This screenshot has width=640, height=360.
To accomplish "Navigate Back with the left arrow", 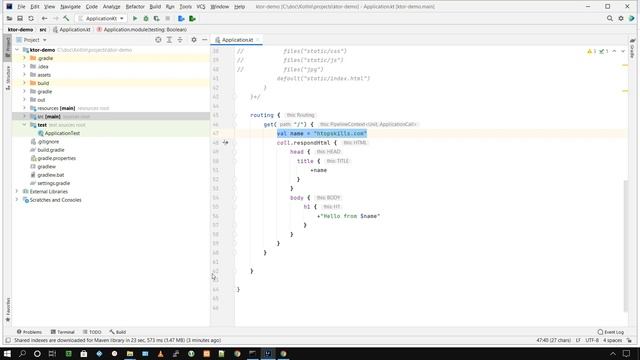I will [44, 18].
